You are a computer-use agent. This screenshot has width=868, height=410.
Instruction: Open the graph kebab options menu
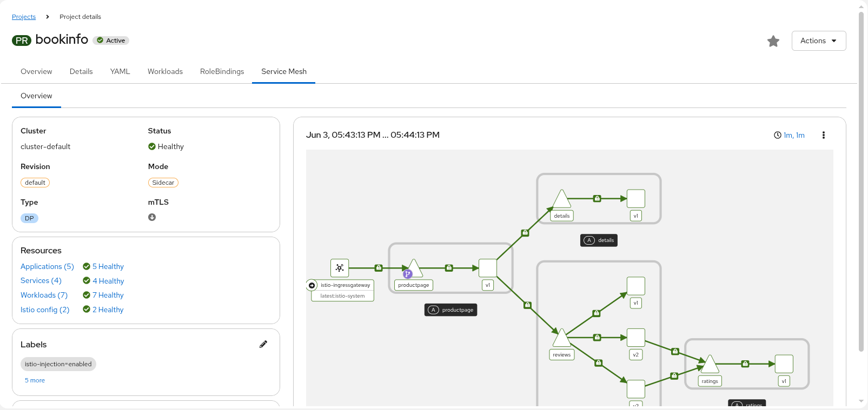coord(824,135)
